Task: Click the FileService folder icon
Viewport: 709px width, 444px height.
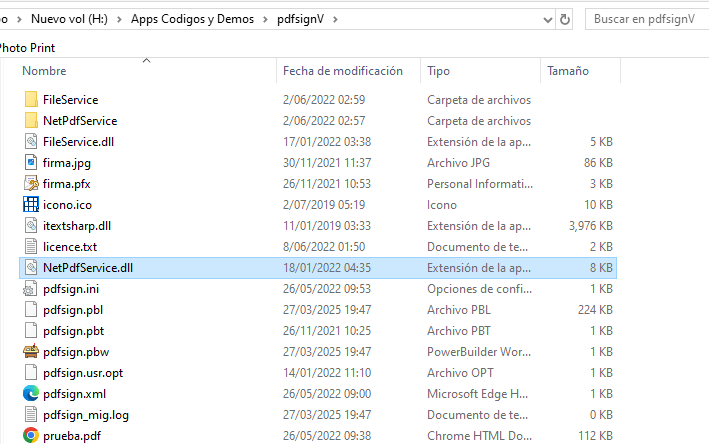Action: pos(31,100)
